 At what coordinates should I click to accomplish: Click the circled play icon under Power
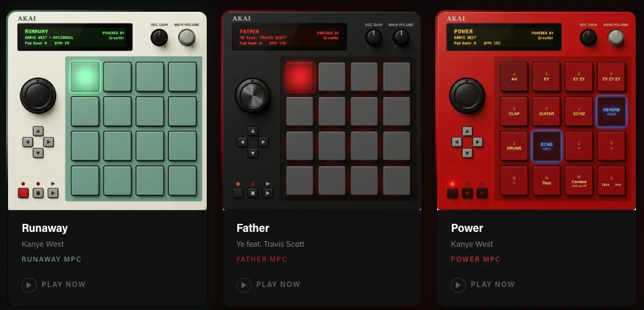tap(458, 285)
